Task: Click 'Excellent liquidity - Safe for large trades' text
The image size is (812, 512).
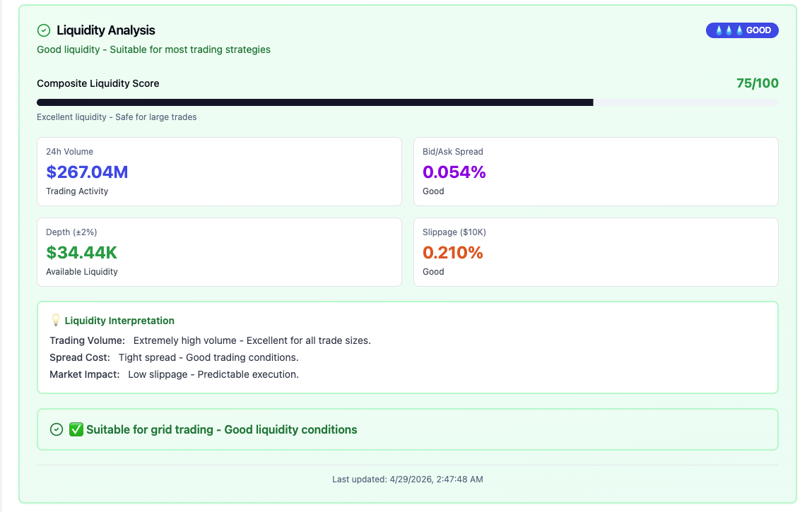Action: point(117,117)
